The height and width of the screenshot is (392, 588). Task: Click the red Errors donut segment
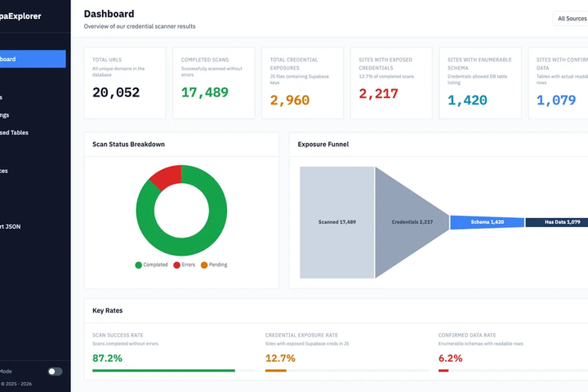pyautogui.click(x=167, y=177)
